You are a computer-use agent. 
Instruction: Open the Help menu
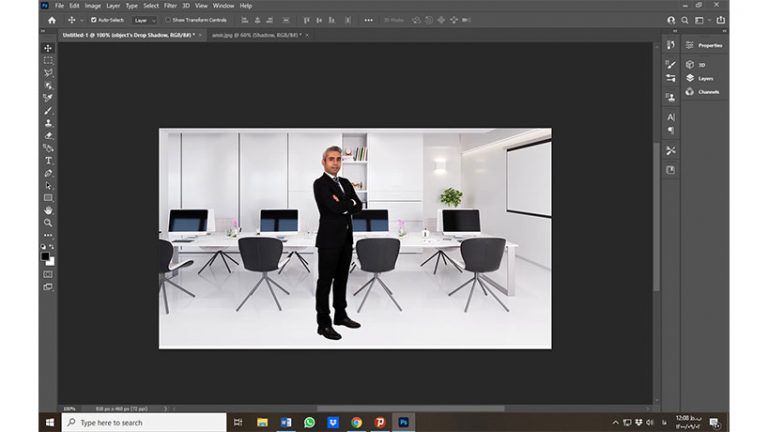pos(245,6)
